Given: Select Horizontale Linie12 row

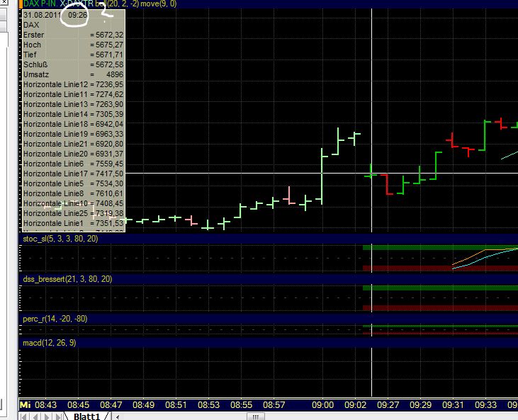Looking at the screenshot, I should (x=73, y=84).
